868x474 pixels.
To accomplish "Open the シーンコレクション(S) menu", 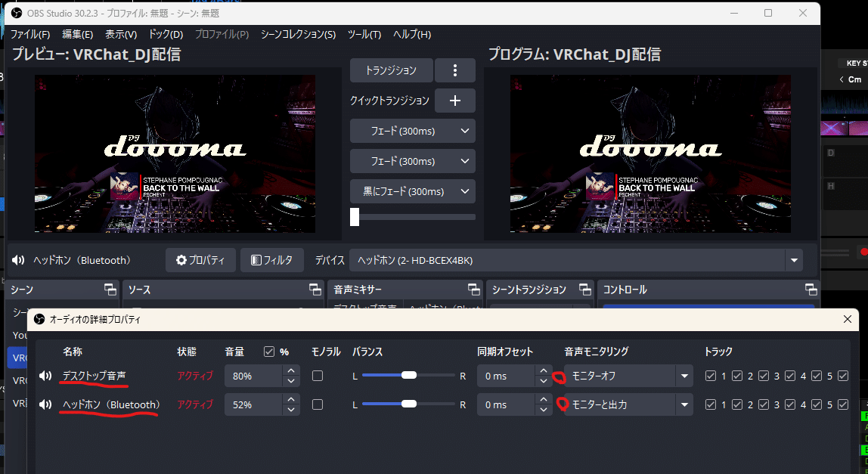I will tap(299, 34).
